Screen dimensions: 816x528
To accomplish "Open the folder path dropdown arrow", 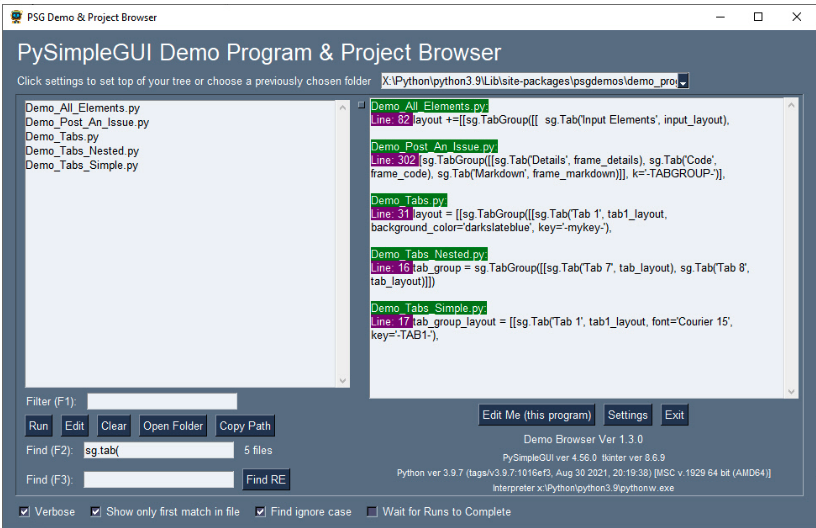I will coord(683,81).
